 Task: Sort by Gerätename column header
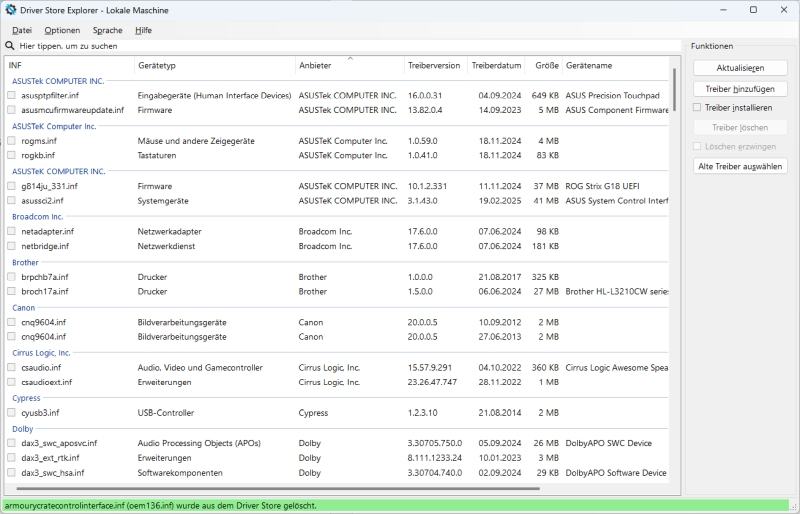(x=615, y=65)
